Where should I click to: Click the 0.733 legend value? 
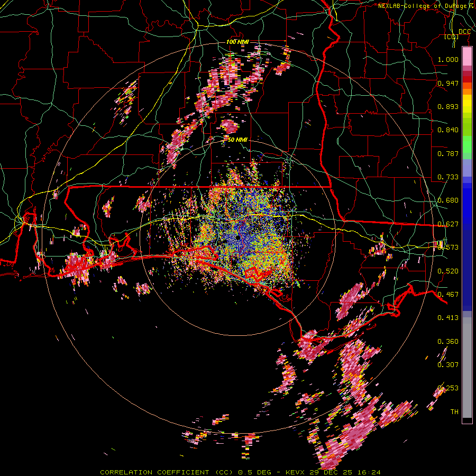click(x=448, y=177)
